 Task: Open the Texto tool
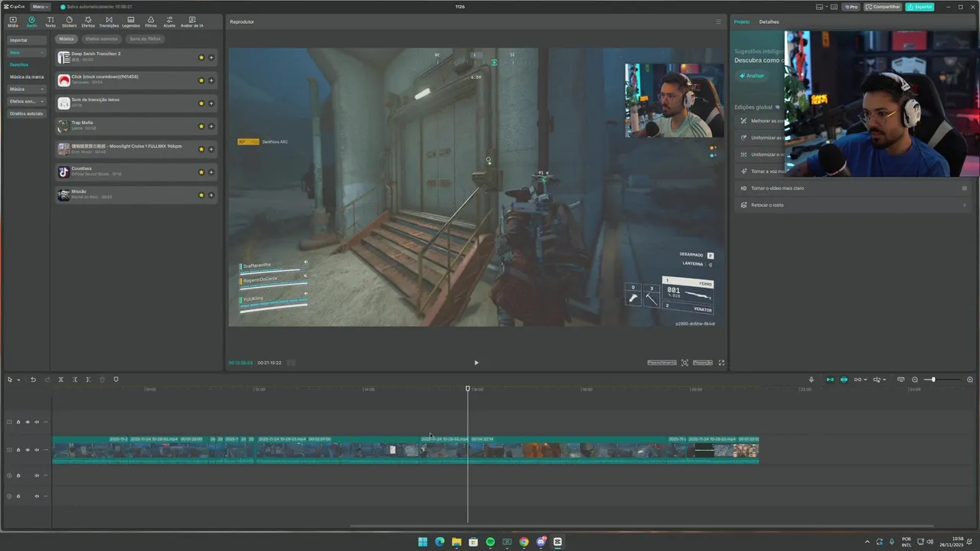(x=50, y=21)
